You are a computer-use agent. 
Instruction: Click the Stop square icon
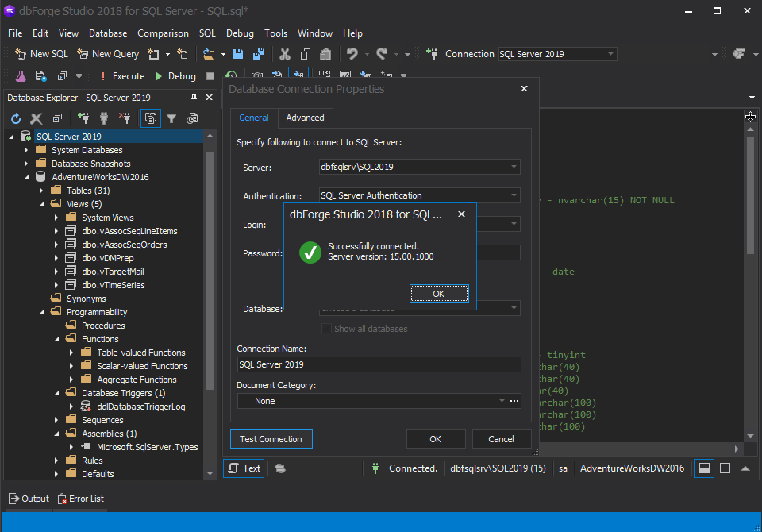click(210, 76)
